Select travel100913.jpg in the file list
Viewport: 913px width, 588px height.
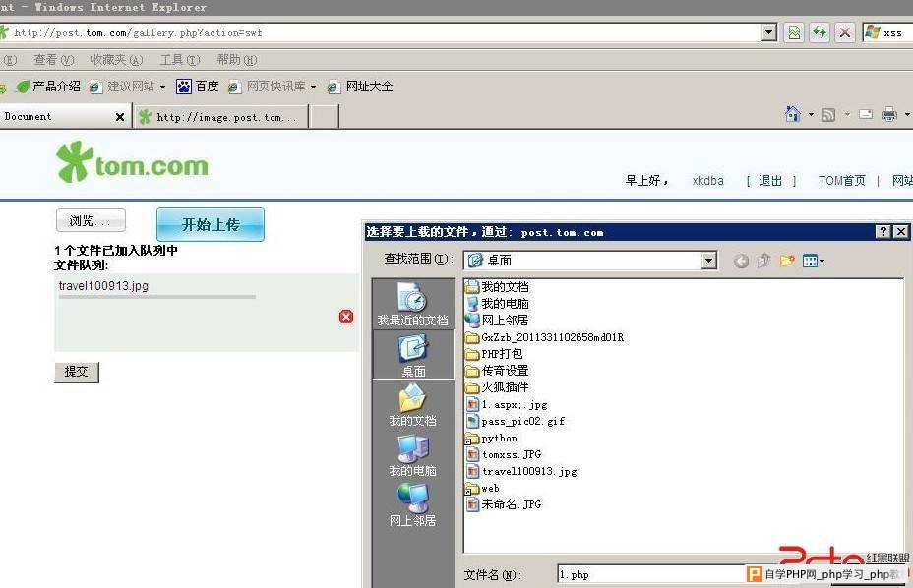pos(521,471)
